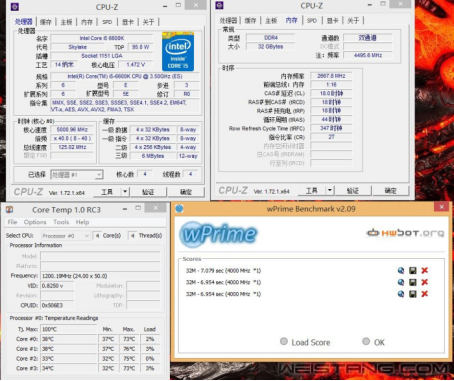Viewport: 454px width, 381px height.
Task: Open the 处理器 #1 selection dropdown
Action: click(77, 175)
